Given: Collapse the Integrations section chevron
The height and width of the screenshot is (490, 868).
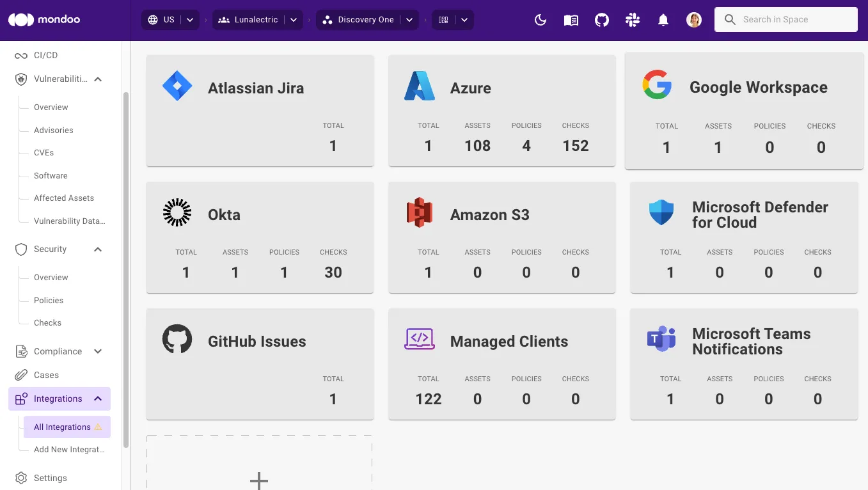Looking at the screenshot, I should (98, 399).
